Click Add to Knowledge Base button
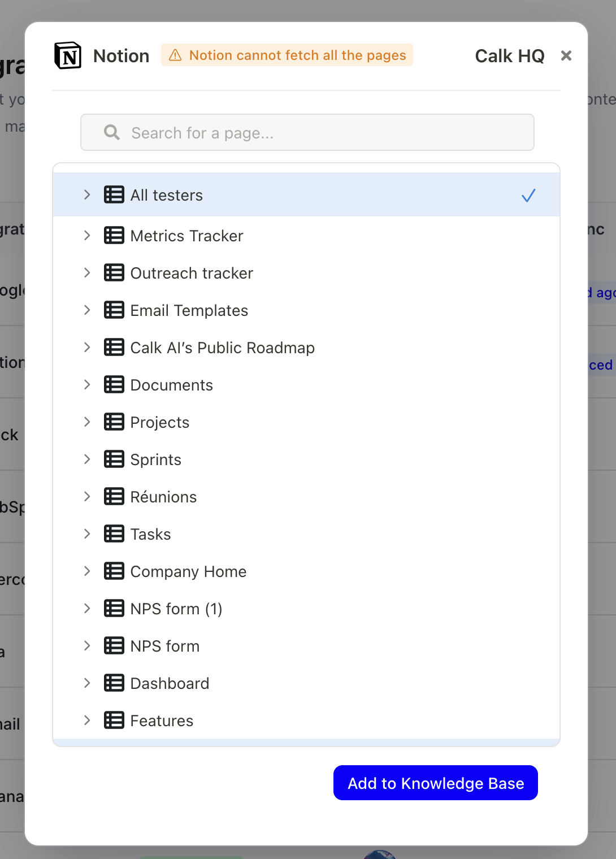Image resolution: width=616 pixels, height=859 pixels. [435, 783]
